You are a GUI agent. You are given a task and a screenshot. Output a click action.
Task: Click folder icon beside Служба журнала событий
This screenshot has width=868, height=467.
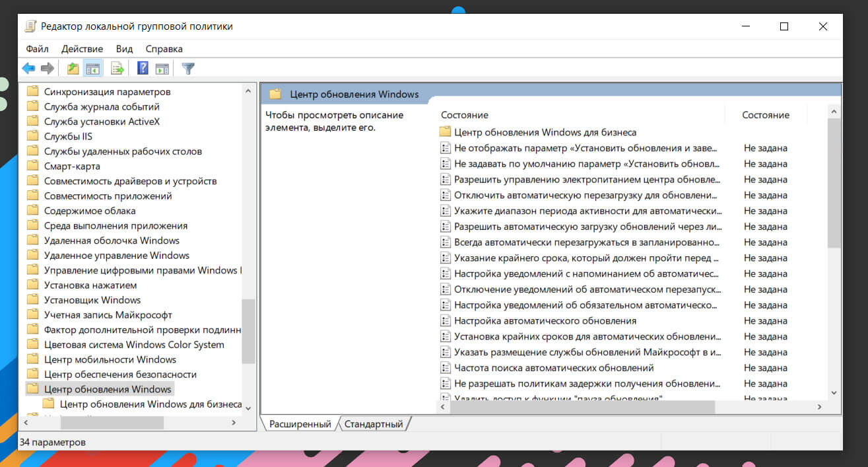(32, 106)
